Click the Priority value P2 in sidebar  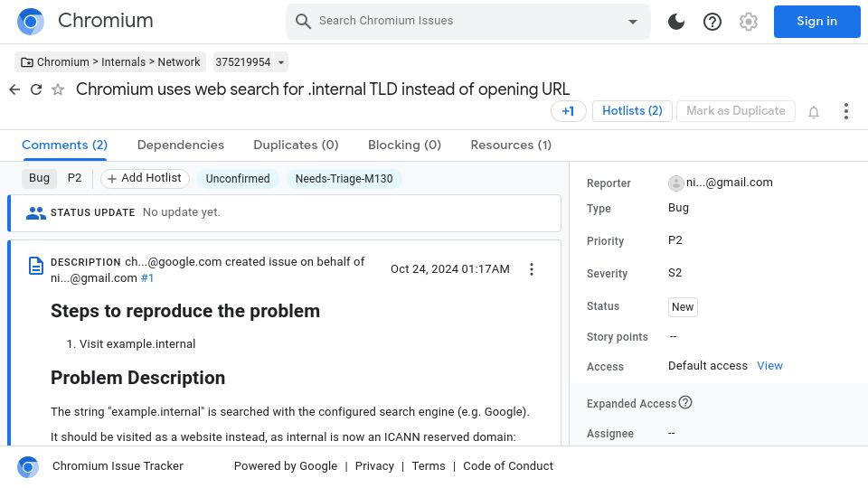(x=675, y=240)
